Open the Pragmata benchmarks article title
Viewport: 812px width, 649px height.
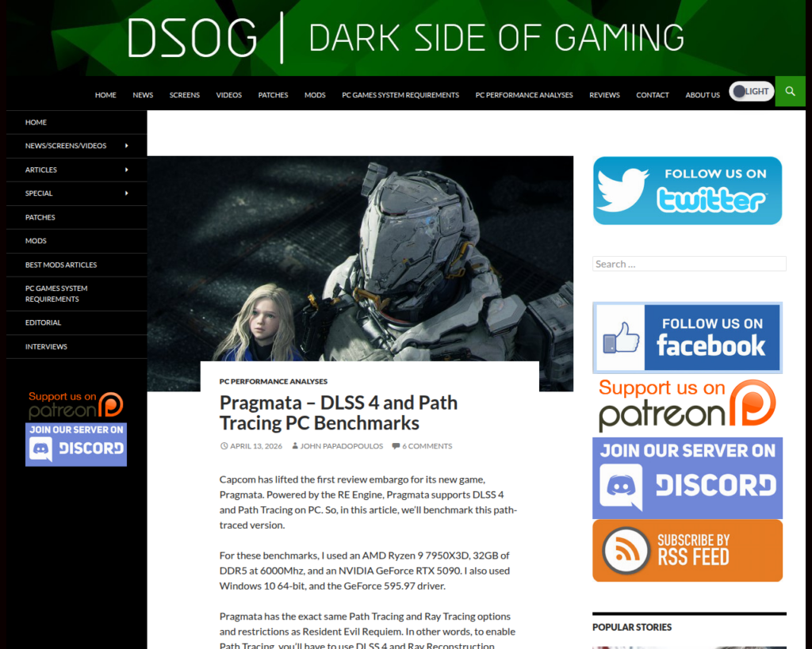(x=338, y=412)
